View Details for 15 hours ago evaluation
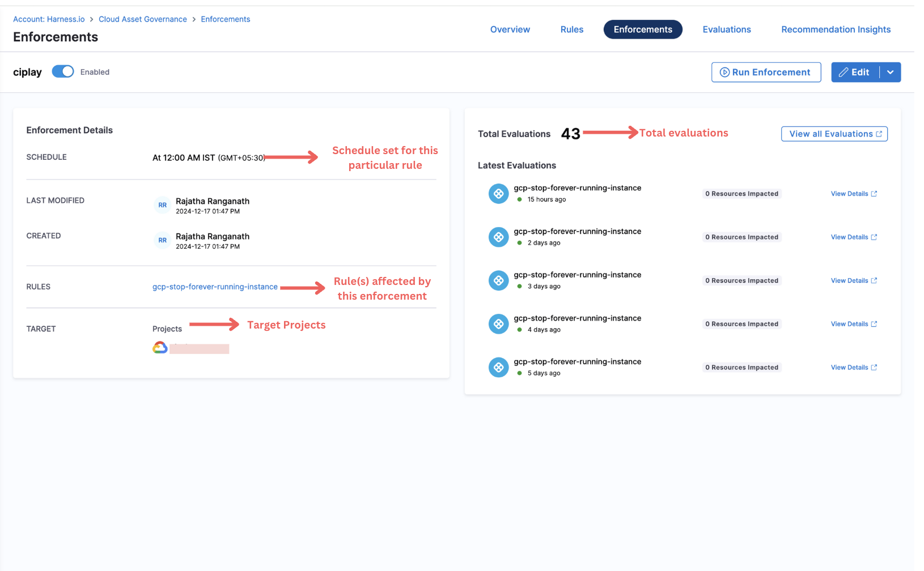The height and width of the screenshot is (571, 924). 853,194
